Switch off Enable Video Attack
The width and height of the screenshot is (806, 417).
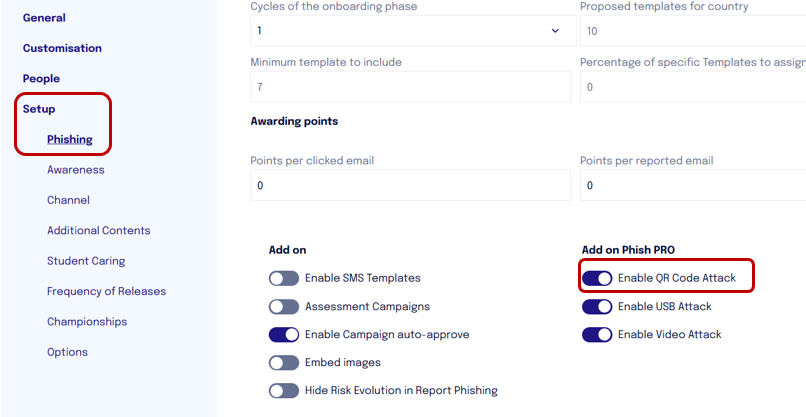[x=597, y=335]
